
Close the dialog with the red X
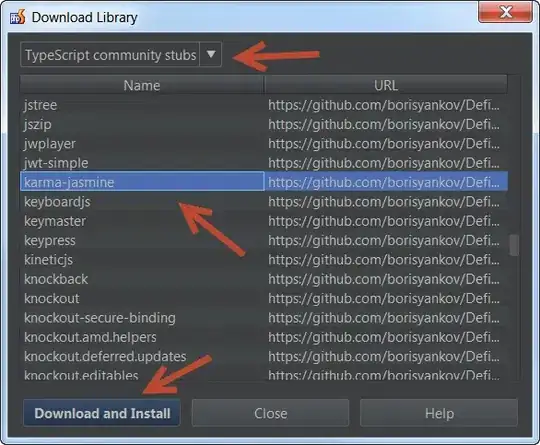pos(505,13)
